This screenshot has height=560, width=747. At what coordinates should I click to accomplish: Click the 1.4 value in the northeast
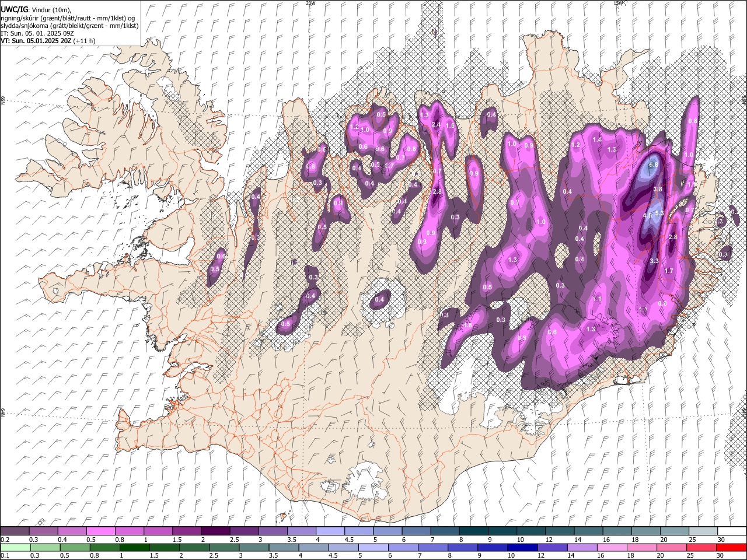(597, 139)
